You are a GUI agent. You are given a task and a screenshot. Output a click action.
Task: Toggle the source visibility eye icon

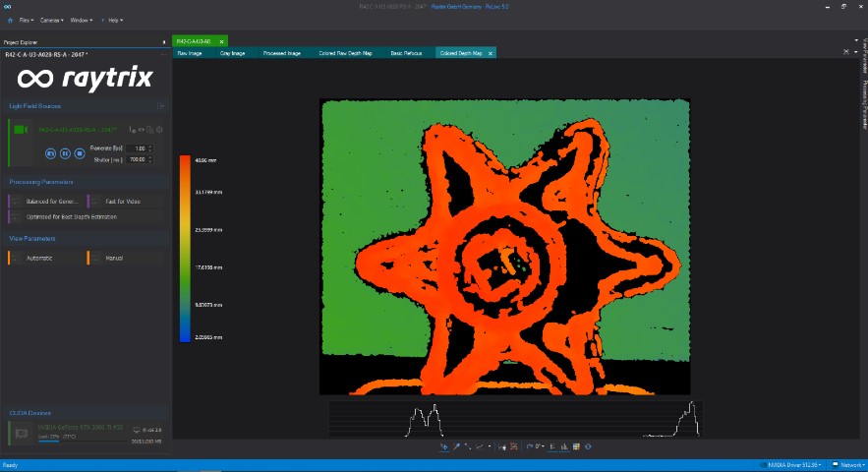click(141, 130)
